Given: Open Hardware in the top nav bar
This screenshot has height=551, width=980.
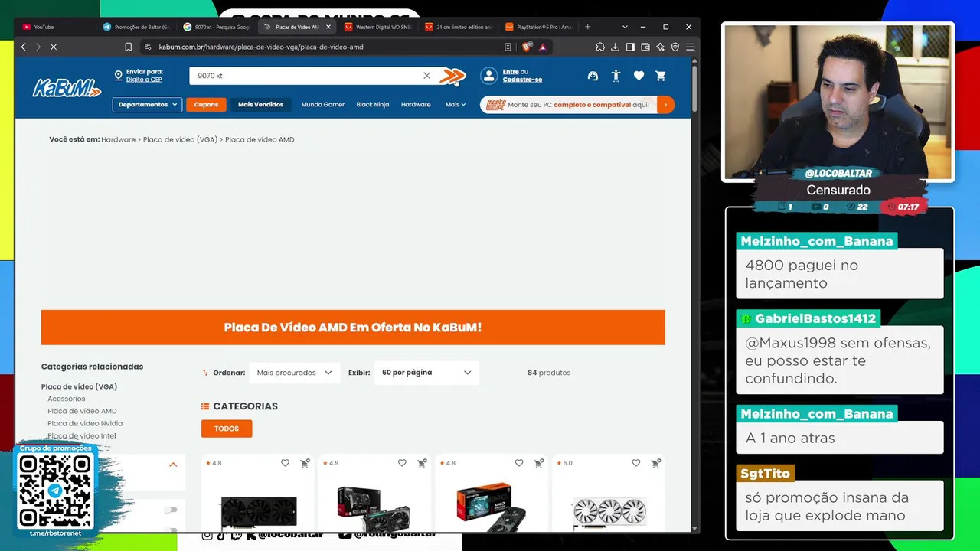Looking at the screenshot, I should (416, 105).
